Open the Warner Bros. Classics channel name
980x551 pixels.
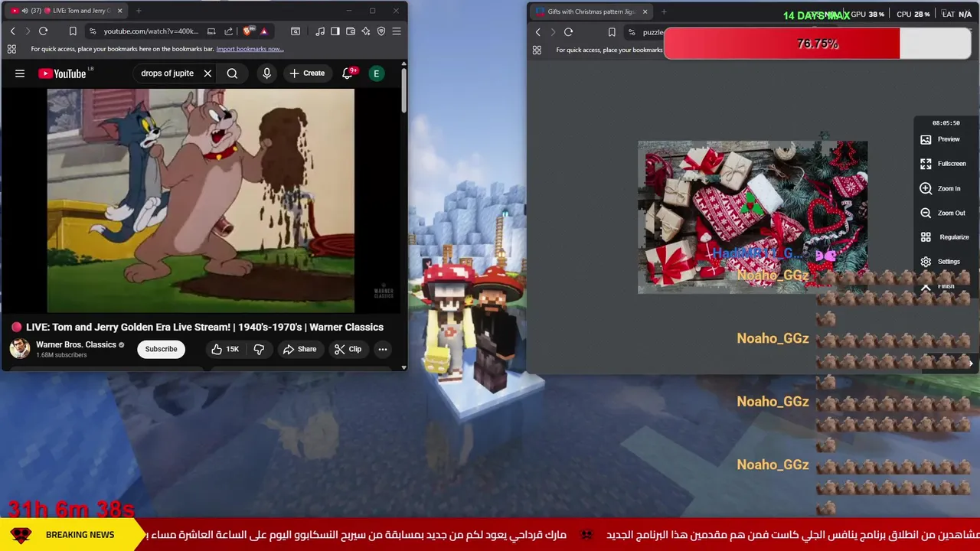point(76,344)
